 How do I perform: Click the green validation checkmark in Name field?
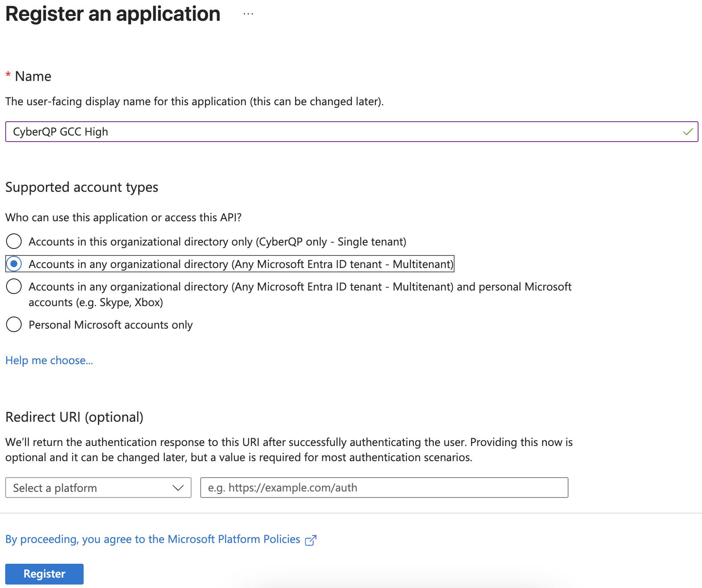[x=688, y=132]
